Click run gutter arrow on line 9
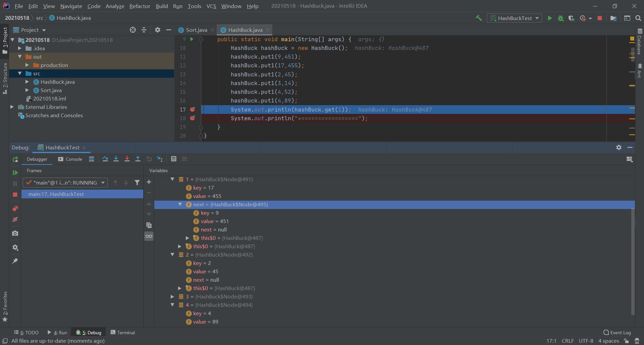 (x=192, y=39)
